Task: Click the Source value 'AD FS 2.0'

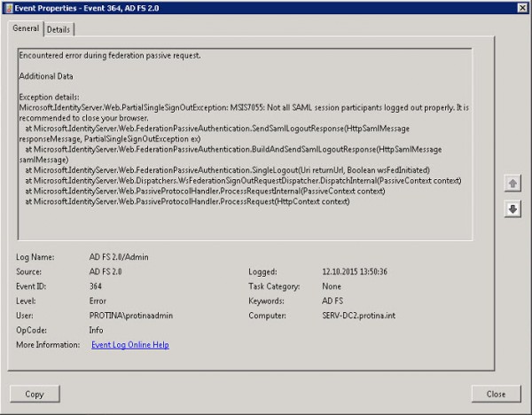Action: click(106, 272)
